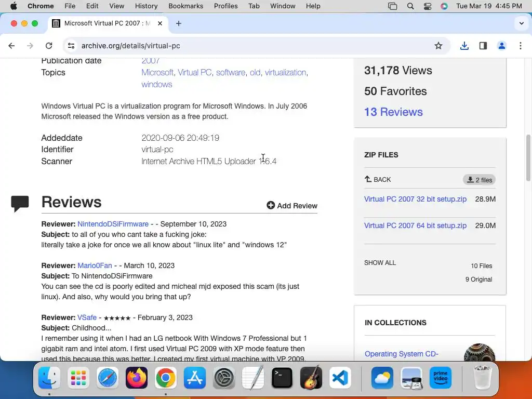Click the Siri icon in menu bar
The image size is (532, 399).
click(x=444, y=6)
